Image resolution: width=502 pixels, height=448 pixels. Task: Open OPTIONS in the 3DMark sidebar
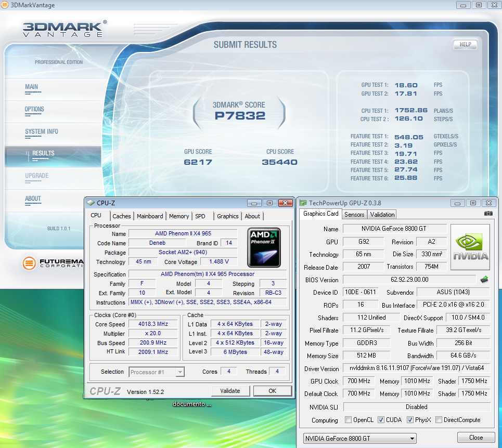[x=34, y=109]
